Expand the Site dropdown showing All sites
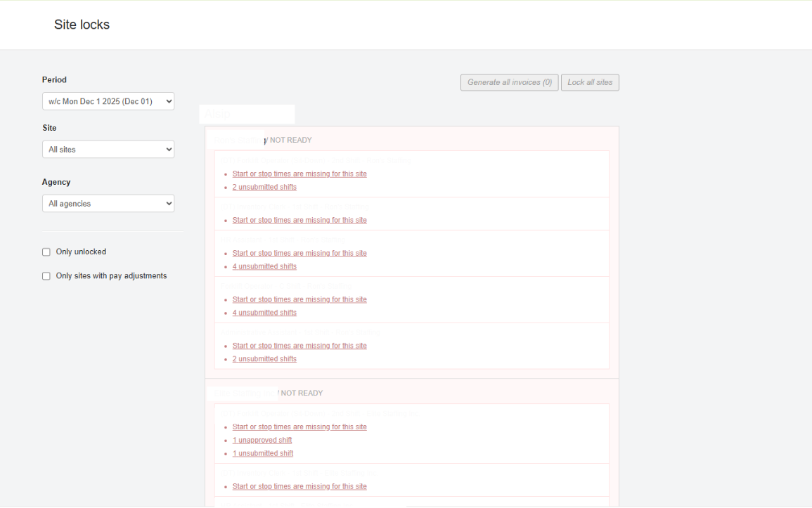The width and height of the screenshot is (812, 508). (108, 150)
